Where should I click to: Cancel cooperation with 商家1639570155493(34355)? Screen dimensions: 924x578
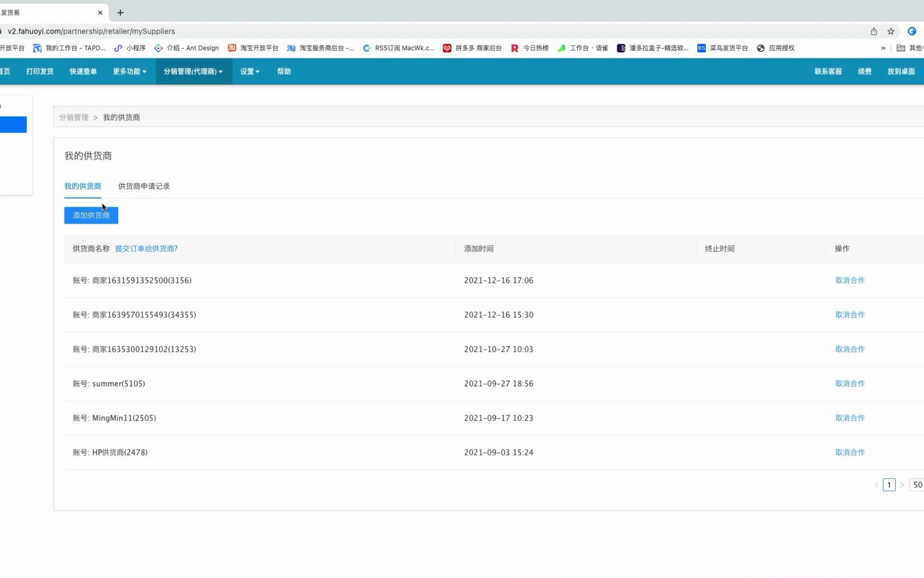(x=850, y=315)
